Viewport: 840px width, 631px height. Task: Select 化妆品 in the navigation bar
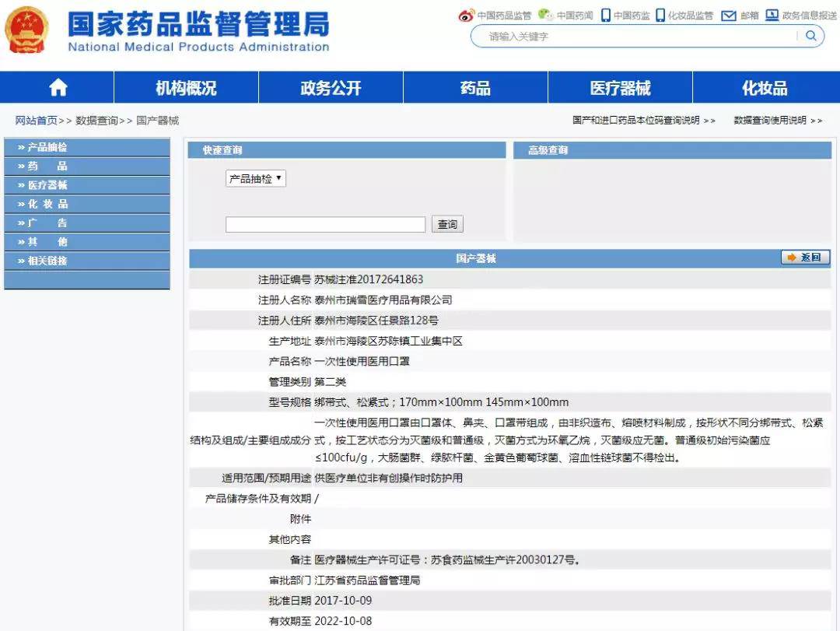pos(764,88)
